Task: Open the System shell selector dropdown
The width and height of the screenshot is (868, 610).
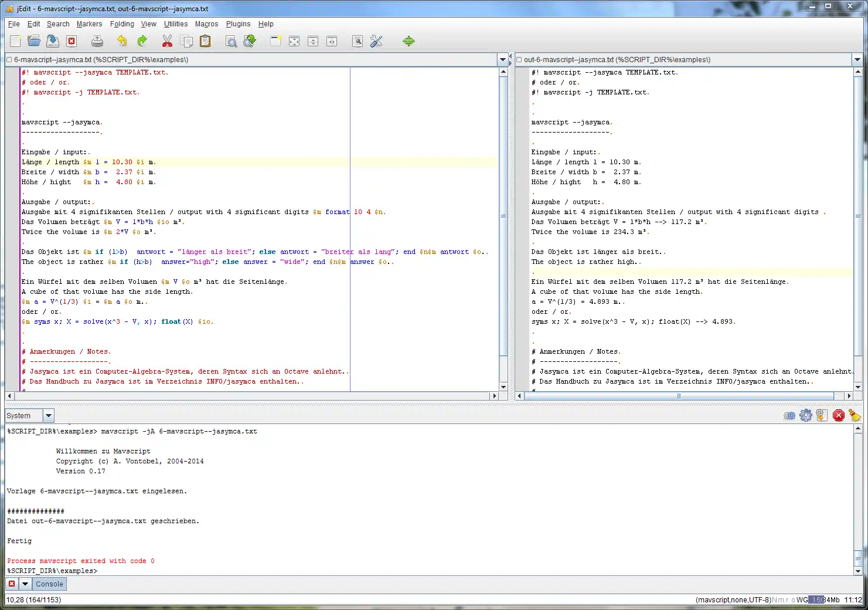Action: coord(49,415)
